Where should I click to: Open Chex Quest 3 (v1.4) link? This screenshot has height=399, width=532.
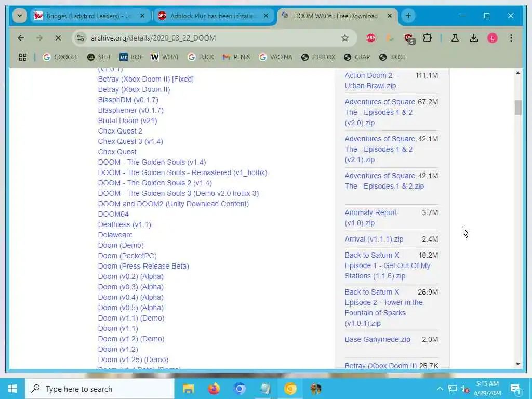click(130, 141)
